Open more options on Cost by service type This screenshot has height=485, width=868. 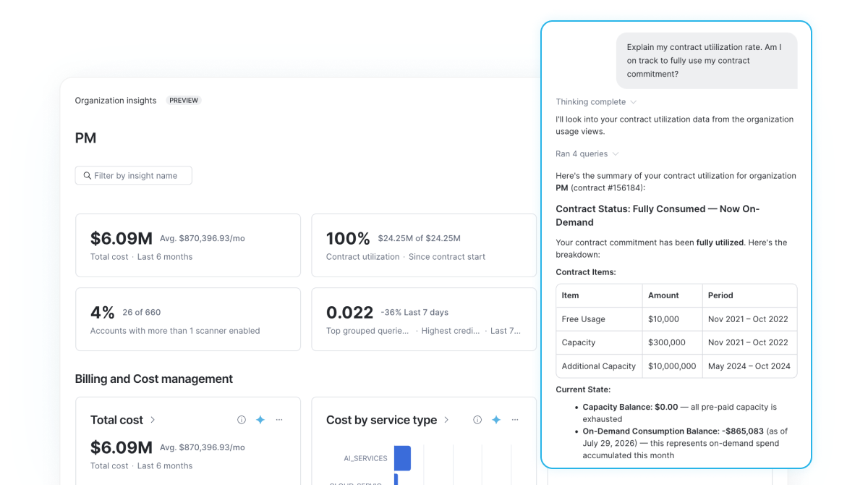(x=515, y=420)
